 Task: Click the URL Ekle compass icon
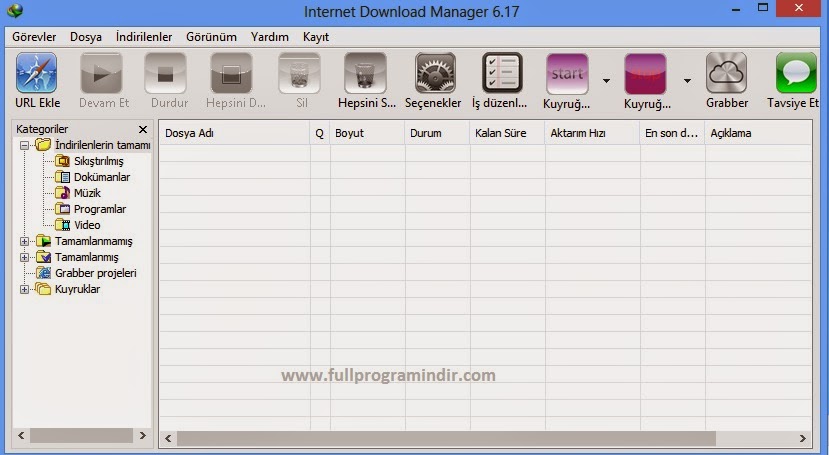pyautogui.click(x=36, y=73)
